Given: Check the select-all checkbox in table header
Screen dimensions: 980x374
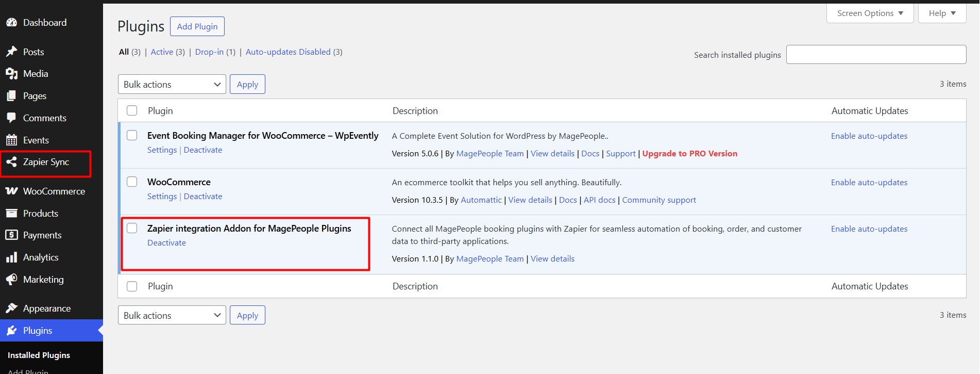Looking at the screenshot, I should pyautogui.click(x=132, y=110).
